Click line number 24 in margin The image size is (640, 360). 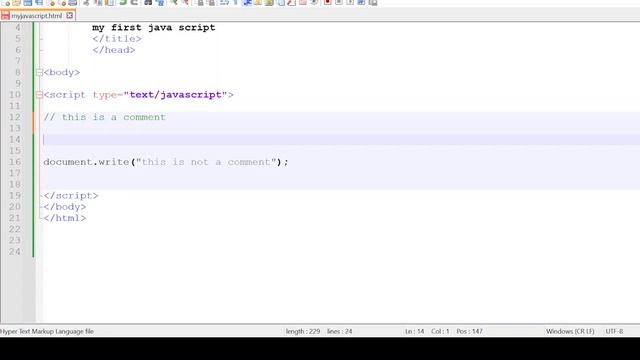point(15,251)
